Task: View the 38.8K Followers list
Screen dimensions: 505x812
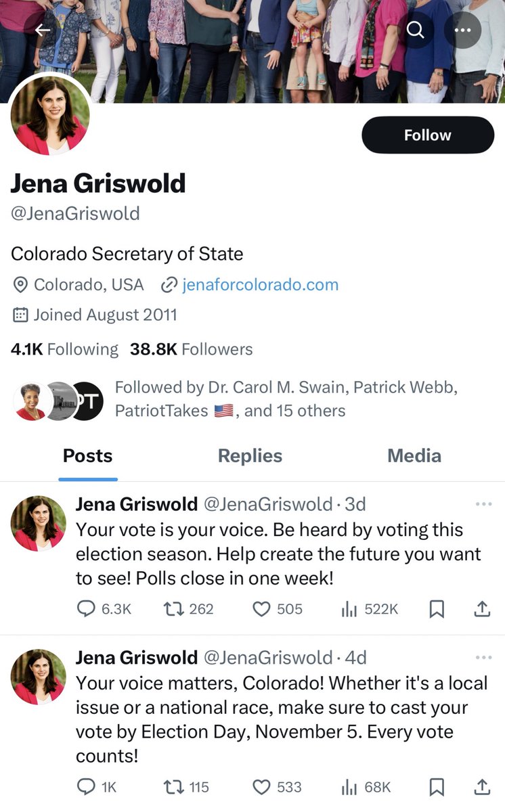Action: [x=191, y=349]
